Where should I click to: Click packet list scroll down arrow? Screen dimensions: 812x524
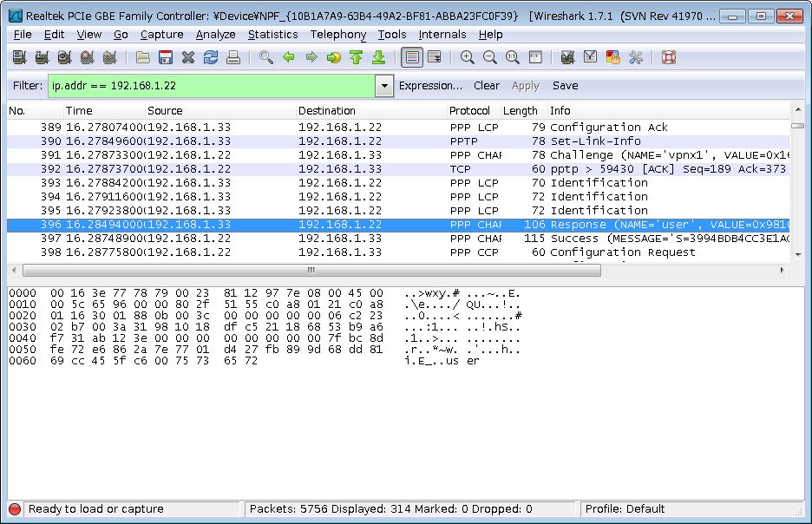(x=798, y=254)
